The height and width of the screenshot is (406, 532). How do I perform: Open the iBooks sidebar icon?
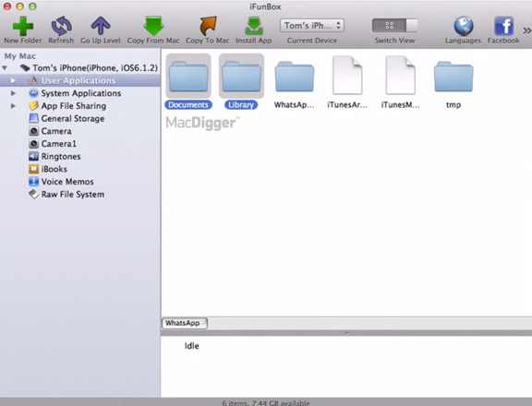(33, 169)
